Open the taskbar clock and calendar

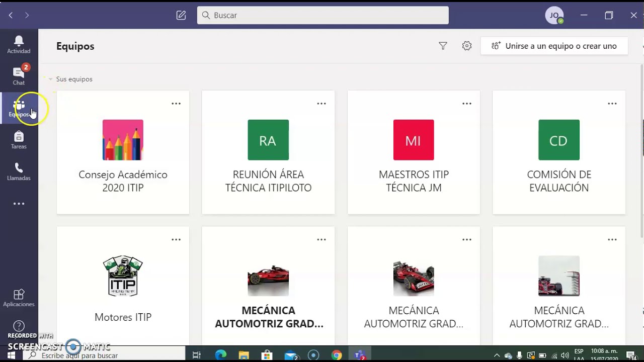604,355
